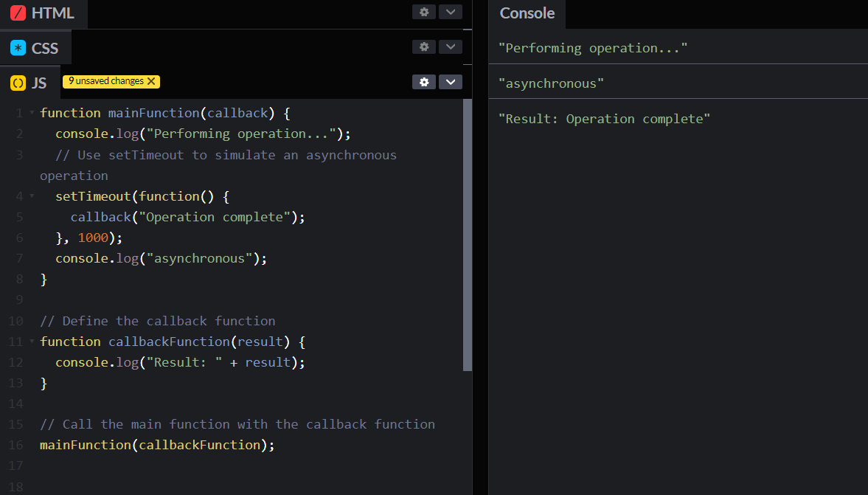Click line number 12 in gutter
This screenshot has width=868, height=495.
tap(15, 363)
